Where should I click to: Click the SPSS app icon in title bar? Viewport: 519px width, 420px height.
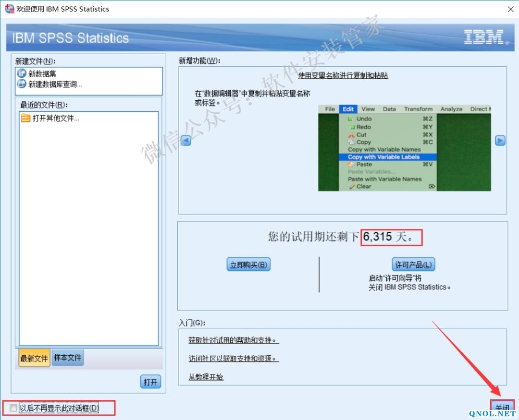[x=9, y=9]
